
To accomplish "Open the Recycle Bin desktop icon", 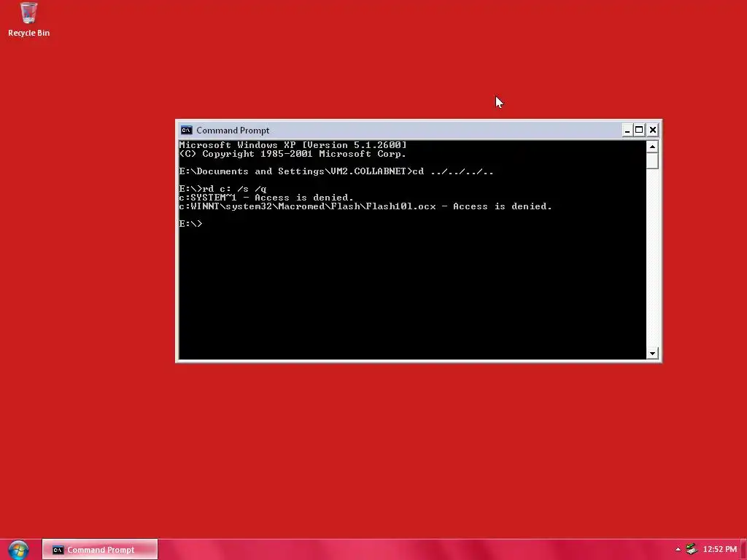I will pos(28,20).
